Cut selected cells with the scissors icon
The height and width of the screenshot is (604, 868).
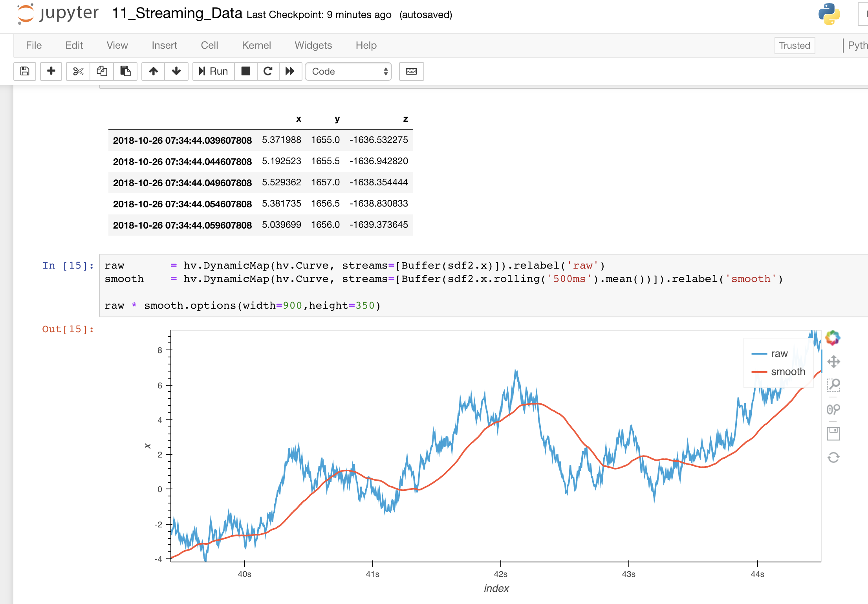[78, 71]
